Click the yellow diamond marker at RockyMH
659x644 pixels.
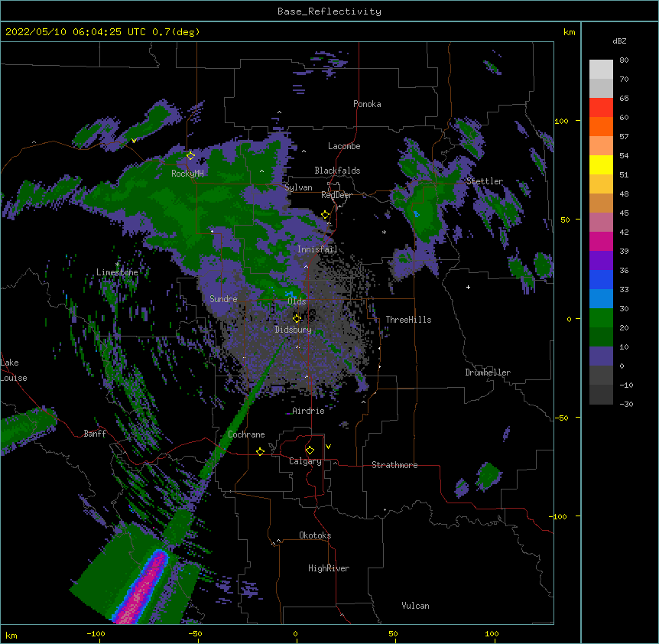click(190, 156)
